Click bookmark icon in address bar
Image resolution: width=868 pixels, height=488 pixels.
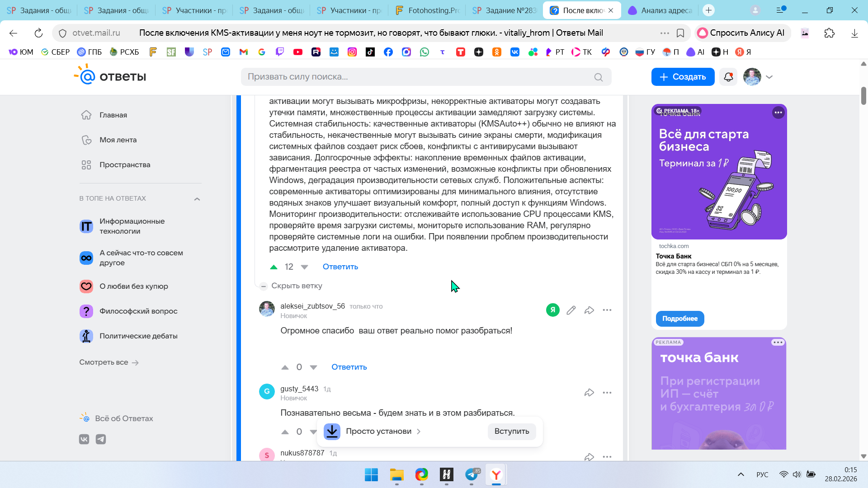click(x=680, y=33)
